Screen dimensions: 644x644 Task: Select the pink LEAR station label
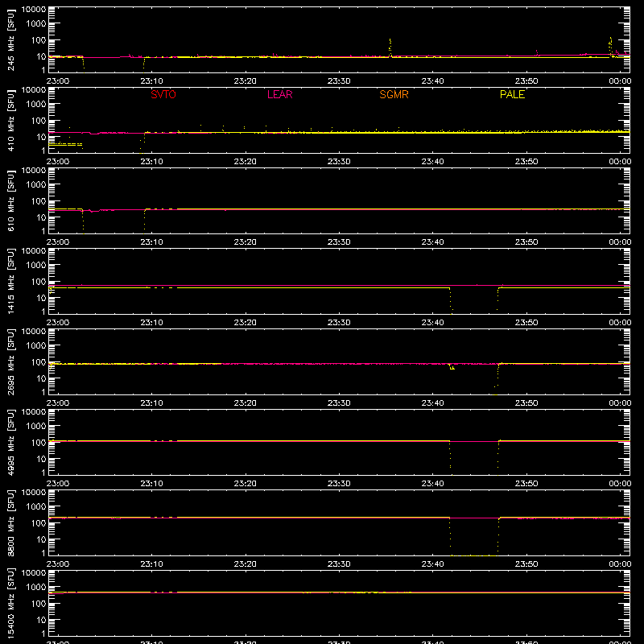[279, 94]
